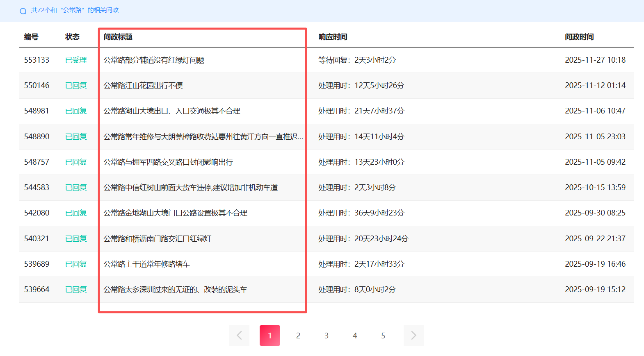
Task: Open 公常路与拥军四路交叉路口封闭影响出行
Action: pyautogui.click(x=168, y=162)
